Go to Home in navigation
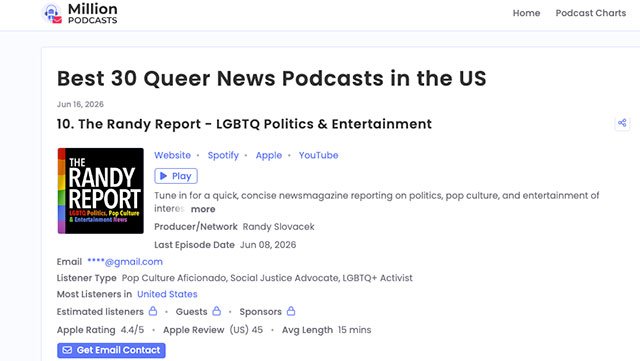The width and height of the screenshot is (640, 361). [x=526, y=13]
